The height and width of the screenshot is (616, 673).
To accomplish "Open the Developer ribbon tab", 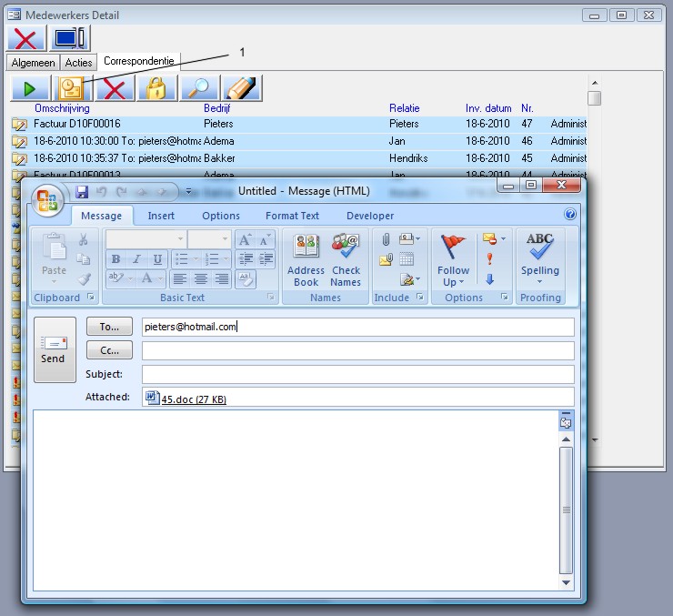I will click(370, 216).
